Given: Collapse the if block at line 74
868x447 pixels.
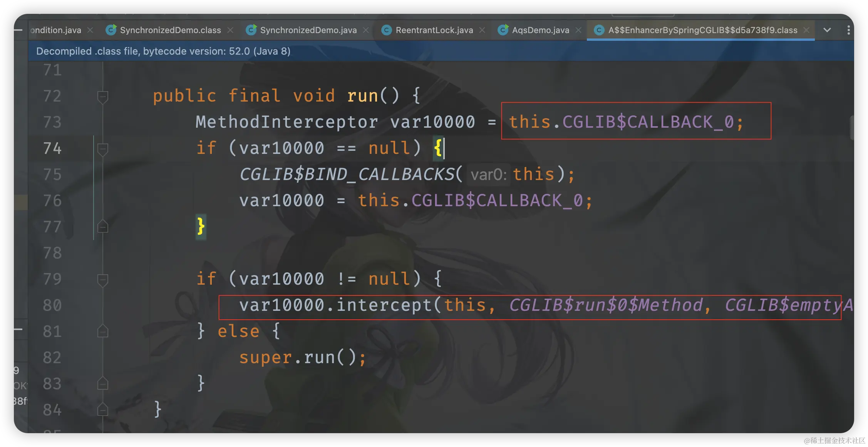Looking at the screenshot, I should point(102,149).
